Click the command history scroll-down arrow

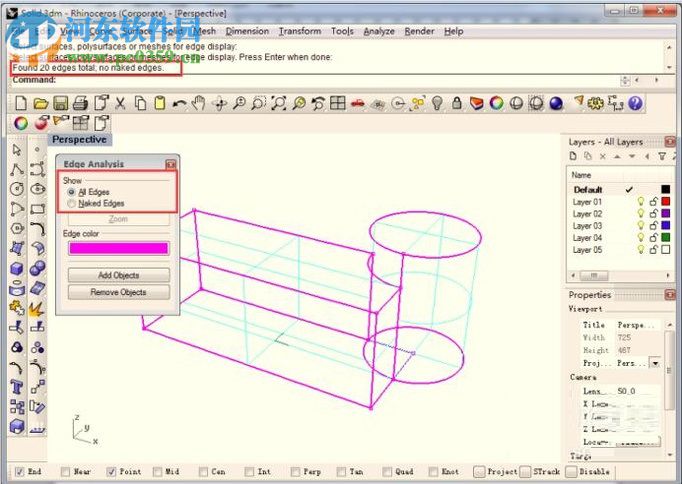click(669, 67)
